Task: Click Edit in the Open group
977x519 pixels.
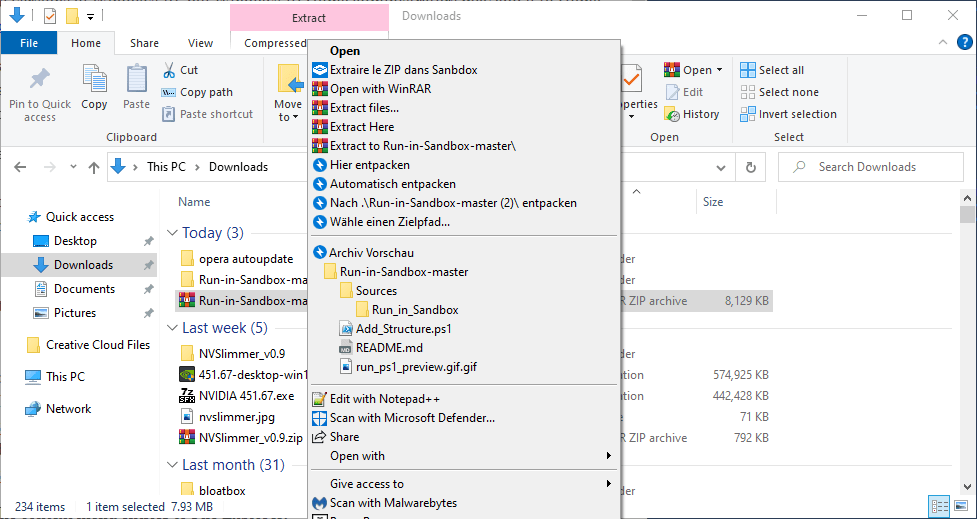Action: point(684,92)
